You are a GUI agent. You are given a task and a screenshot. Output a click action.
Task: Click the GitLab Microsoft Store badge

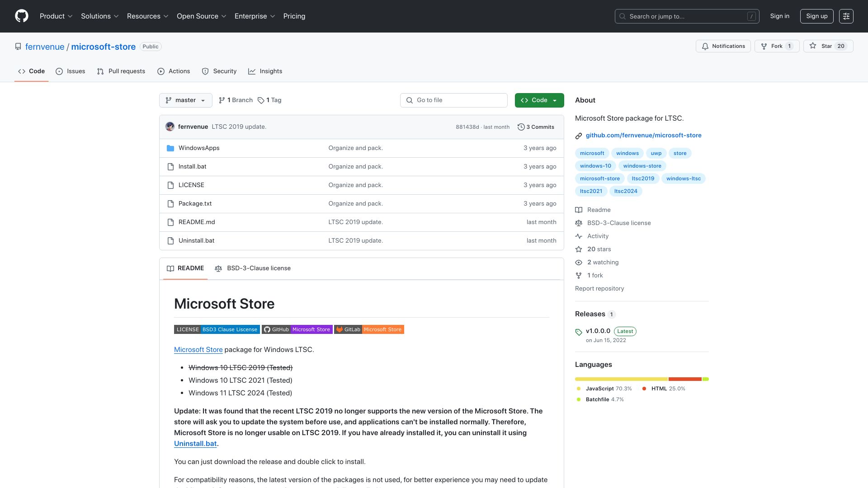[x=369, y=329]
